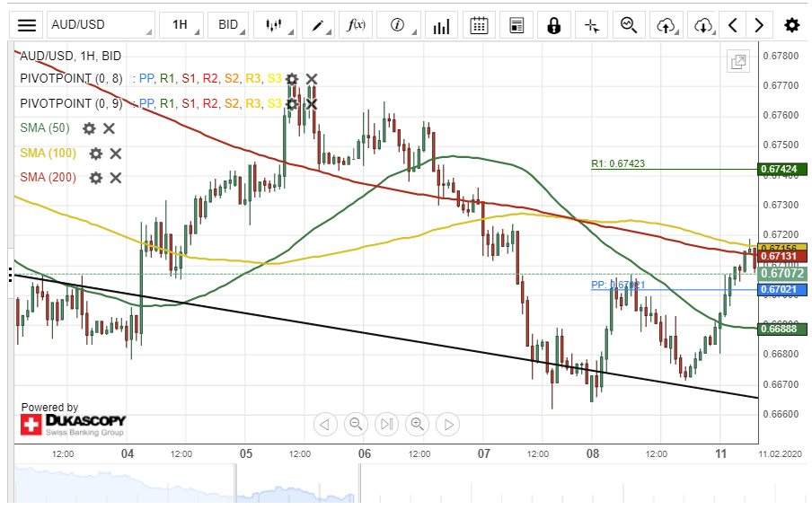Open SMA (50) settings gear
The image size is (812, 510).
[x=89, y=128]
